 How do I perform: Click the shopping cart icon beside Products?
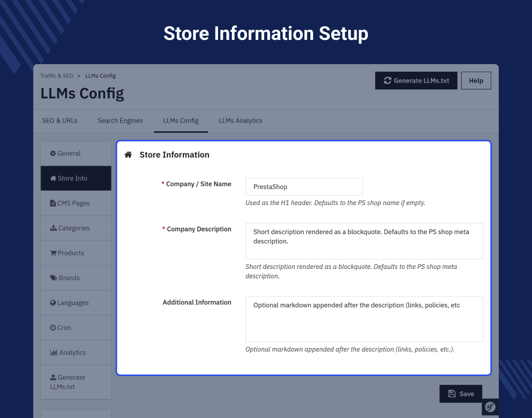point(53,253)
